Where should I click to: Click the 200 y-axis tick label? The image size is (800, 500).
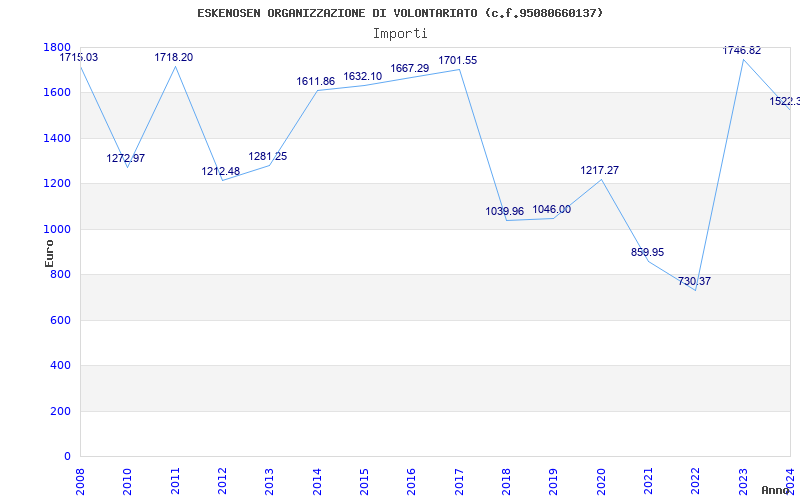point(61,411)
